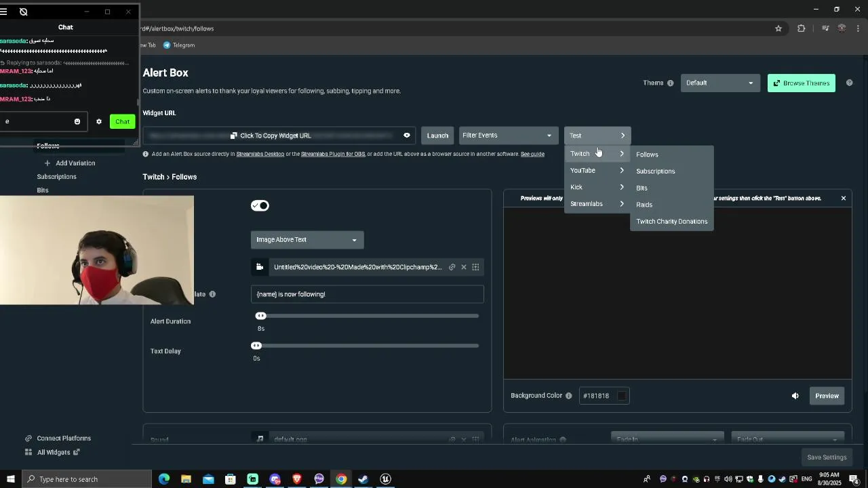Select Bits in the left sidebar
Screen dimensions: 868x488
[x=43, y=190]
